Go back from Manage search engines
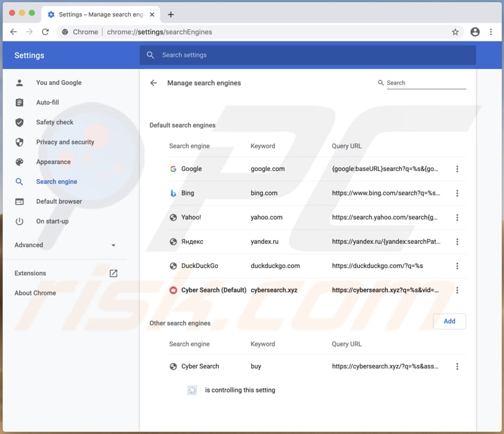504x434 pixels. (x=154, y=83)
